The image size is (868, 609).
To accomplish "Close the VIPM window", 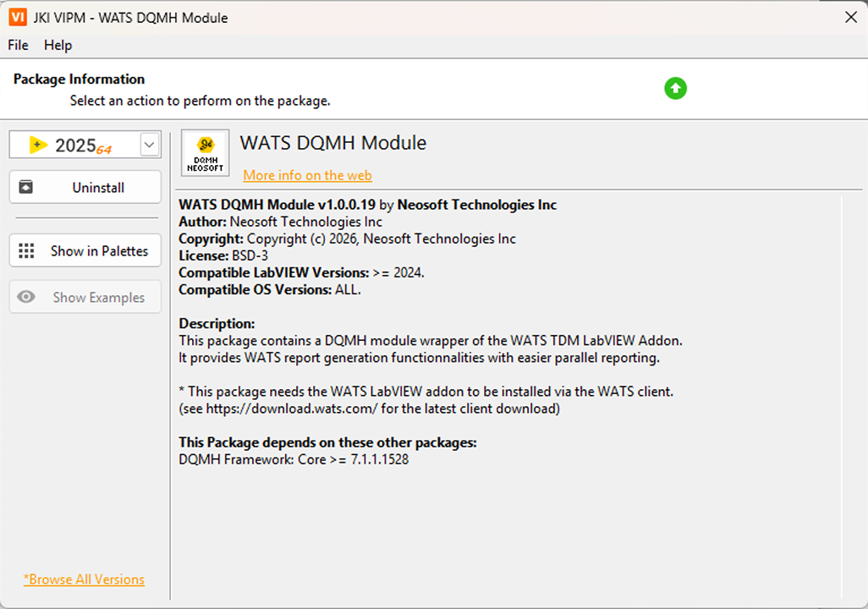I will tap(849, 16).
